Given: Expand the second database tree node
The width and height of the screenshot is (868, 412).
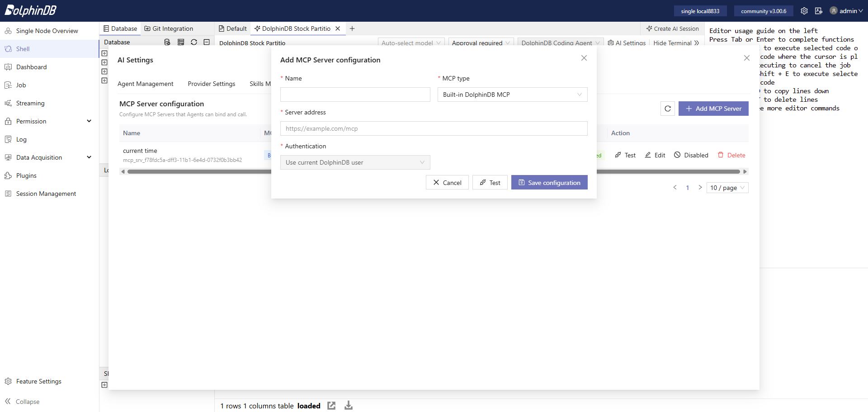Looking at the screenshot, I should 104,62.
